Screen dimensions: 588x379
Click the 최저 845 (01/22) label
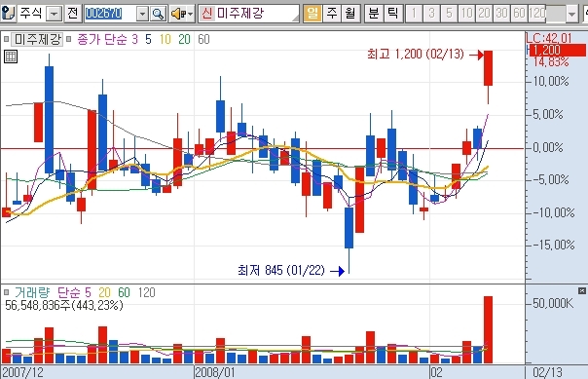pos(281,270)
